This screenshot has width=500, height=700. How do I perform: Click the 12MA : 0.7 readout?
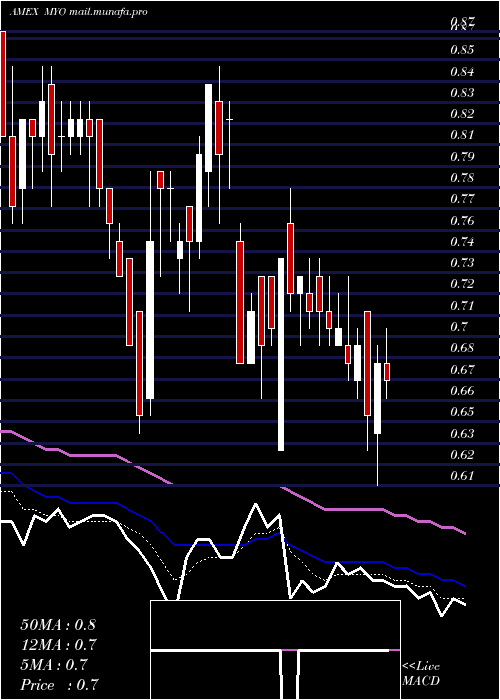[58, 645]
